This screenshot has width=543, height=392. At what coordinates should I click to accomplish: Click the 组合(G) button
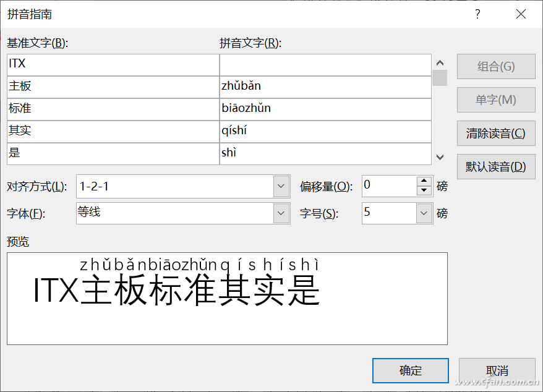496,66
